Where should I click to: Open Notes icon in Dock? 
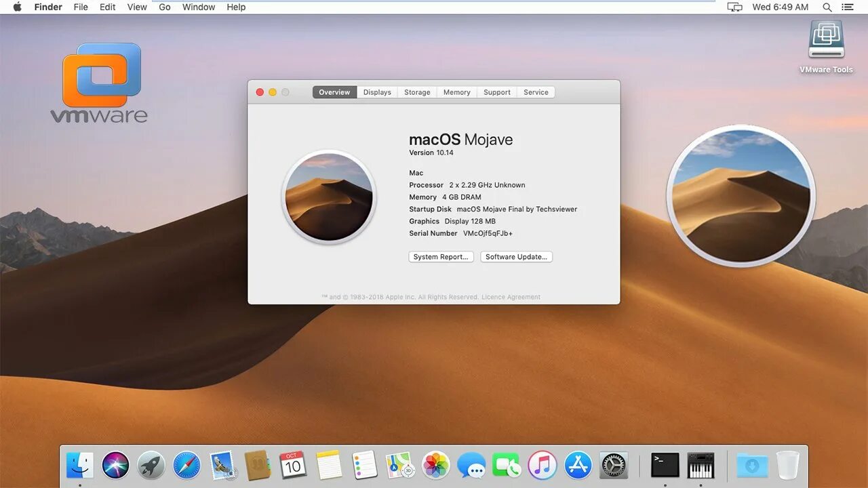[329, 466]
